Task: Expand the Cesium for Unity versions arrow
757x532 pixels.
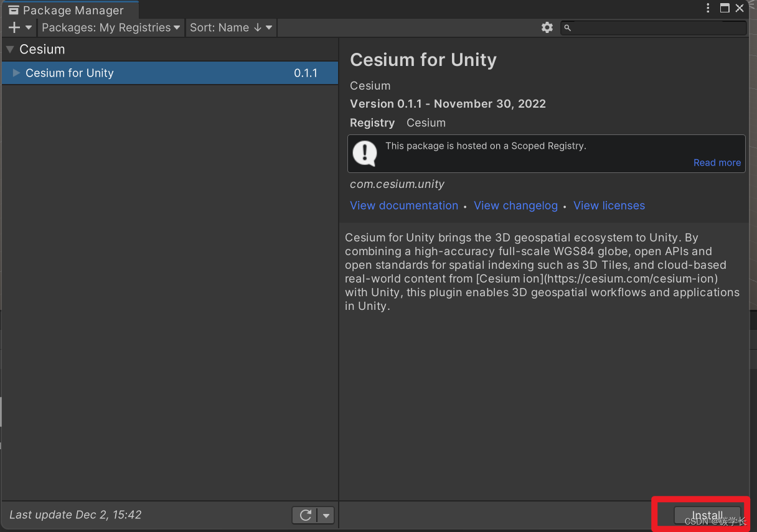Action: click(16, 73)
